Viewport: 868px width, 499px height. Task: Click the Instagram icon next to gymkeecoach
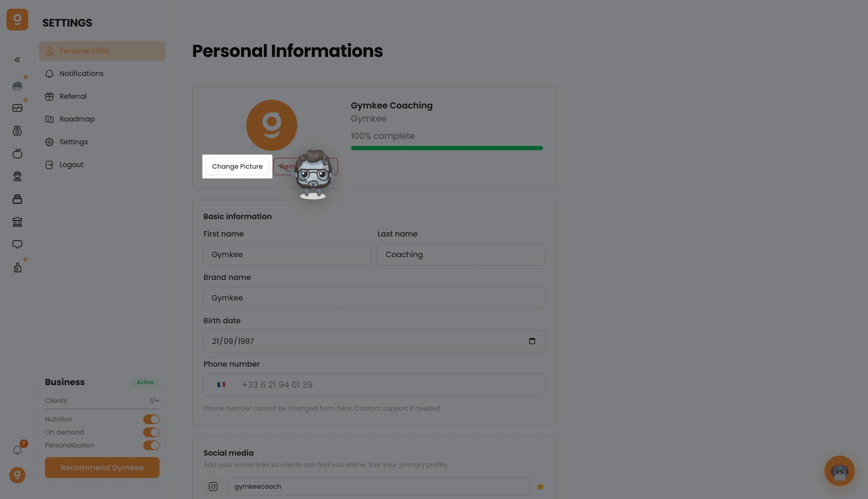click(213, 487)
